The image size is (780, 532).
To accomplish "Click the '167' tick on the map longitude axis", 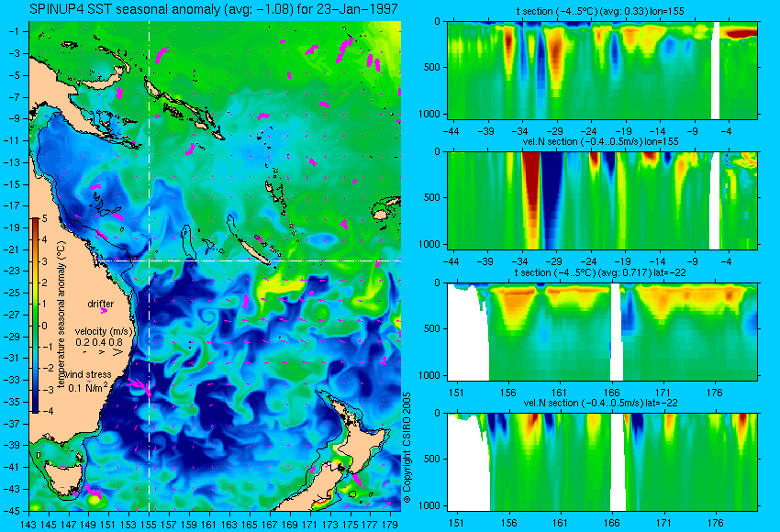I will coord(269,524).
